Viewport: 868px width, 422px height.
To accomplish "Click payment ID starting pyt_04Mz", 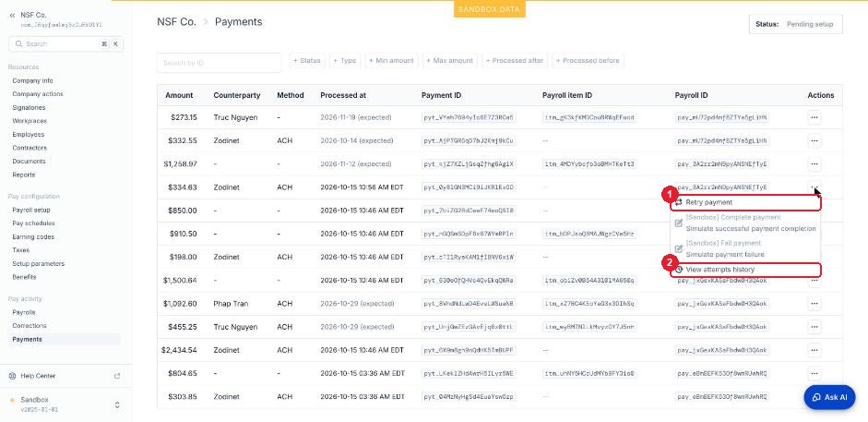I will tap(469, 396).
